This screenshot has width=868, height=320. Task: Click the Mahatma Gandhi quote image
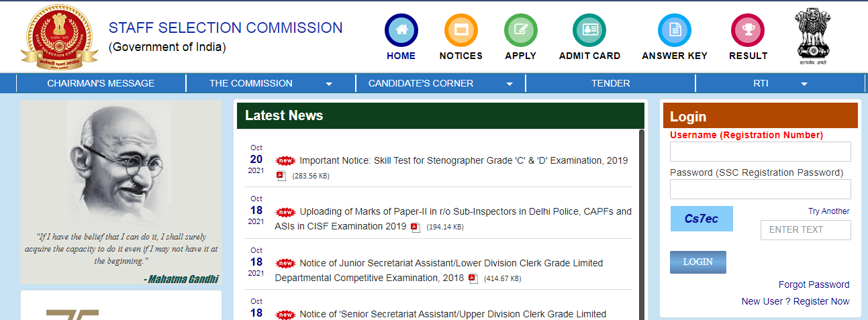121,193
